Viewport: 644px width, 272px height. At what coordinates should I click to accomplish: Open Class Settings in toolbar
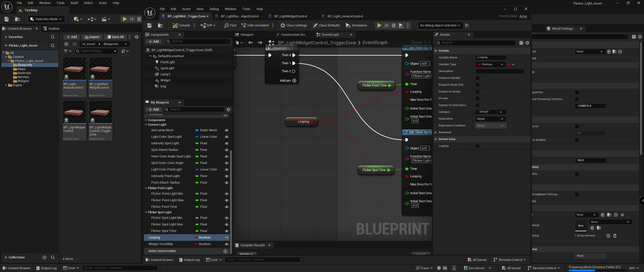click(x=294, y=25)
